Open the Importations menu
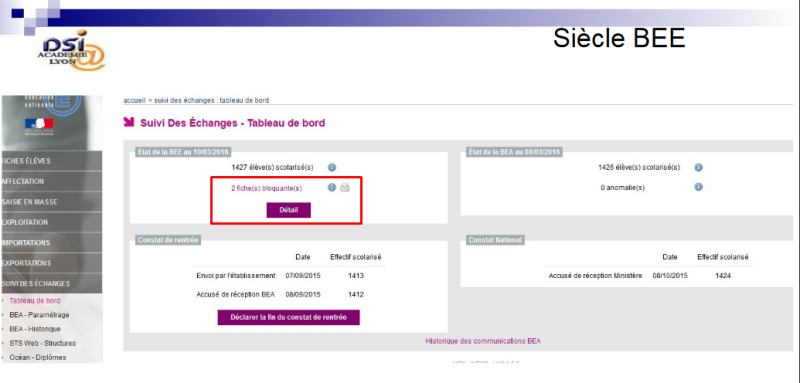This screenshot has height=383, width=800. pos(51,243)
